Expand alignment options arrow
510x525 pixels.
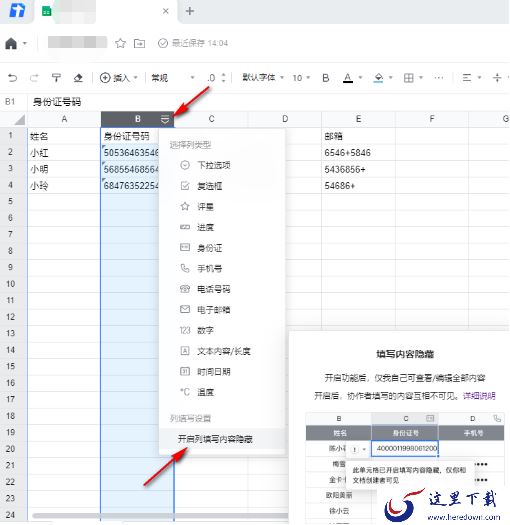(479, 78)
